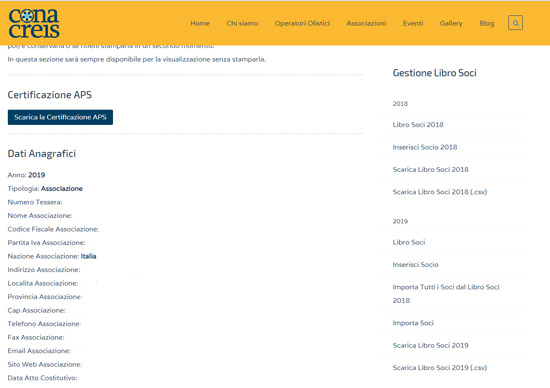Click the Codice Fiscale Associazione label
This screenshot has height=388, width=550.
click(x=53, y=229)
